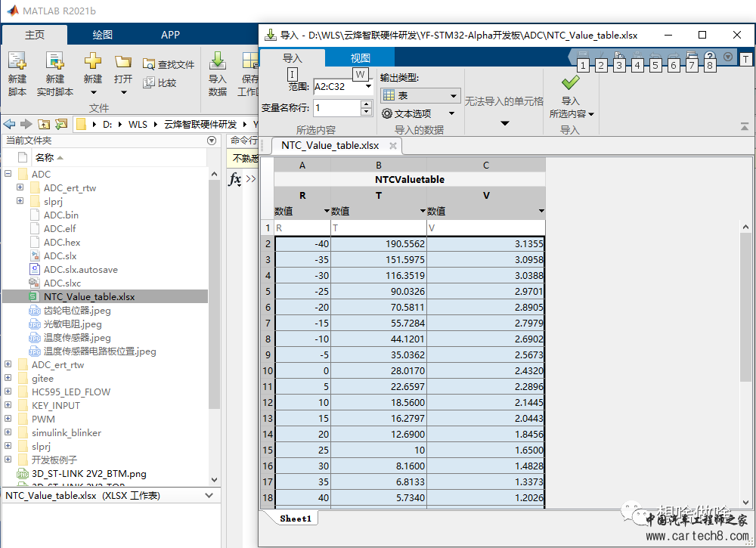Screen dimensions: 756x548
Task: Open the 当前文件夹 panel actions menu
Action: pos(211,141)
